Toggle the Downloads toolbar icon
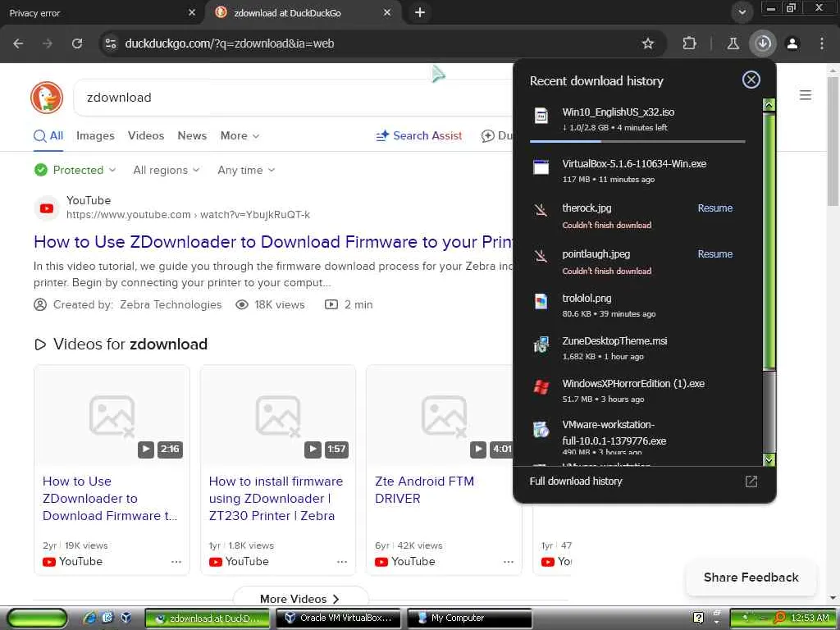The width and height of the screenshot is (840, 630). tap(763, 43)
